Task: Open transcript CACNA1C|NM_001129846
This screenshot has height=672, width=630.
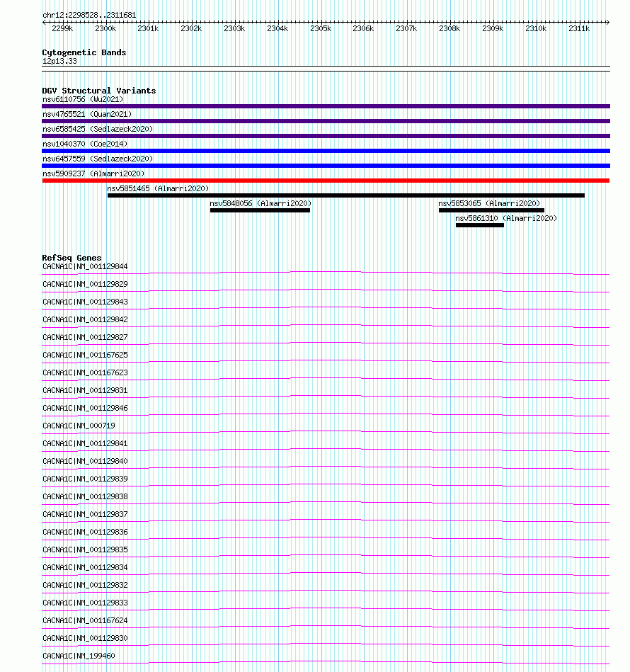Action: point(85,409)
